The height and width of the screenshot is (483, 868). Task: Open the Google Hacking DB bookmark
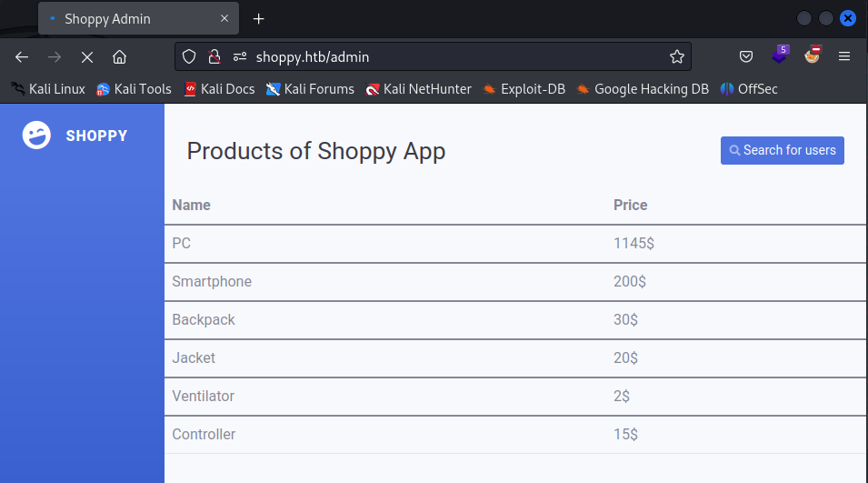(643, 89)
